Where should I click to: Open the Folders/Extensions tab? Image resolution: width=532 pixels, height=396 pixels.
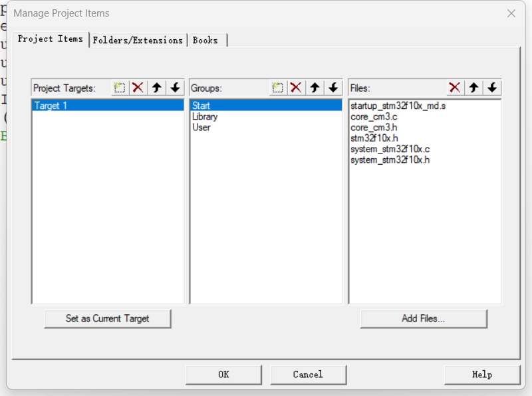tap(138, 41)
